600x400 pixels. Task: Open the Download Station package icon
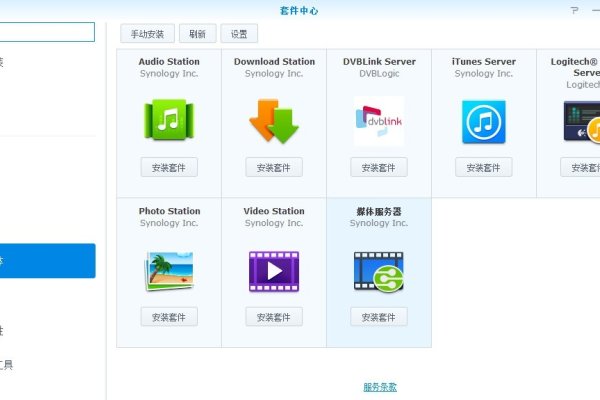click(274, 121)
